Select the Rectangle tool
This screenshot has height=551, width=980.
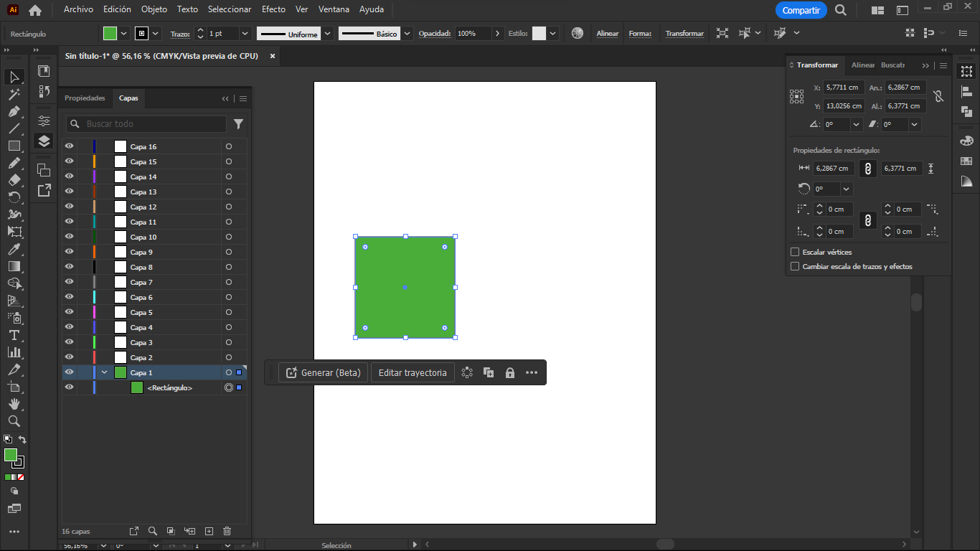(14, 146)
